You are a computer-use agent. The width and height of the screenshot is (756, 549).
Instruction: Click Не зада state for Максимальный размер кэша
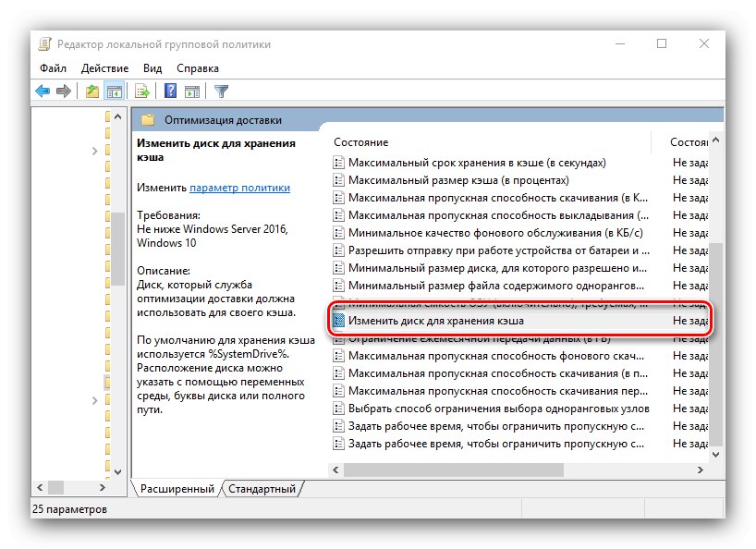690,180
